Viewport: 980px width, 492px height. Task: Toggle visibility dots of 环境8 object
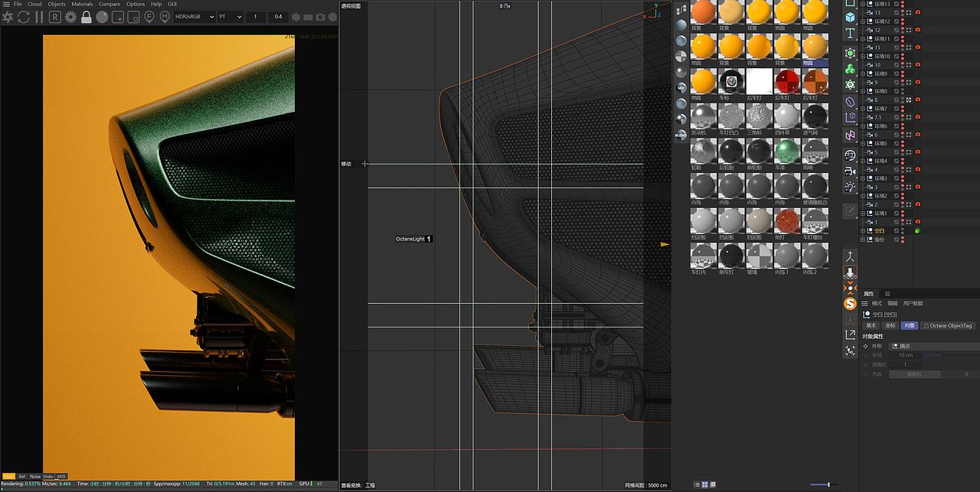[x=903, y=91]
